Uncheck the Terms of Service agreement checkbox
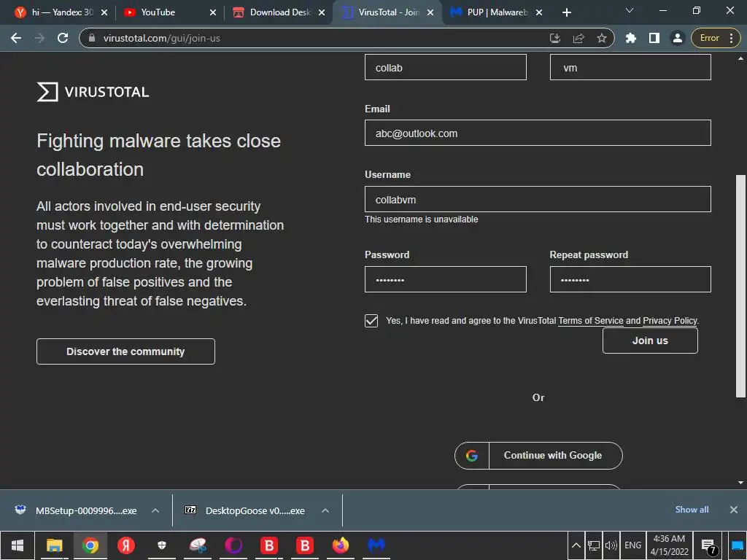 click(371, 321)
